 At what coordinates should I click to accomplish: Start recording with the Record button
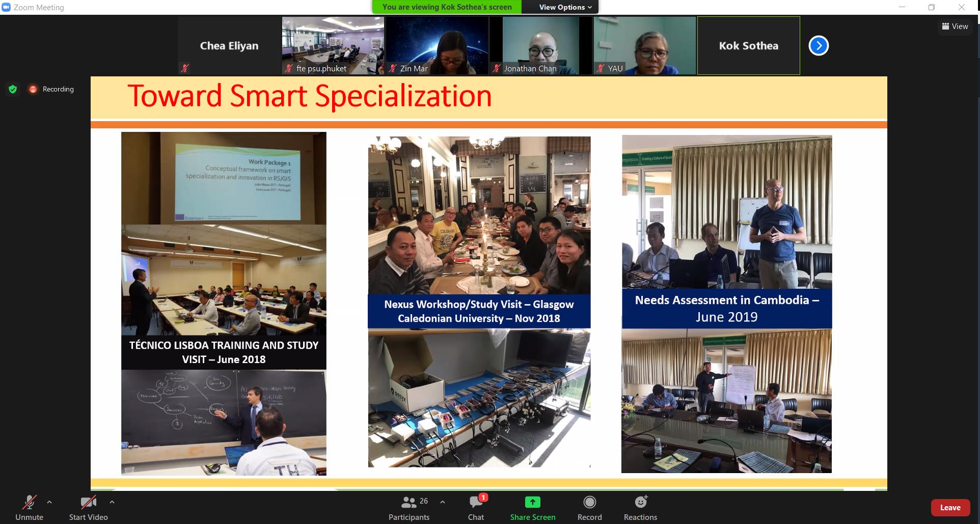(590, 508)
